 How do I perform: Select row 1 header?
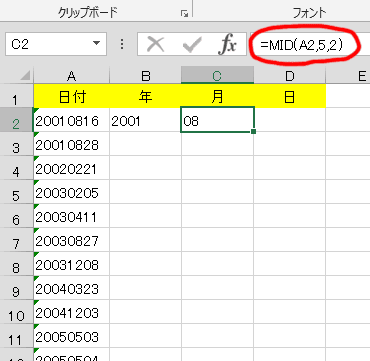17,96
